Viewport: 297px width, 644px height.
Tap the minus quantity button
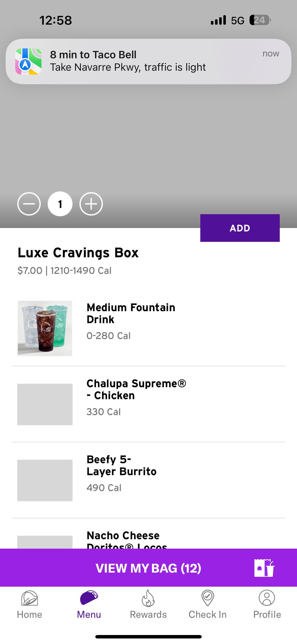[29, 204]
